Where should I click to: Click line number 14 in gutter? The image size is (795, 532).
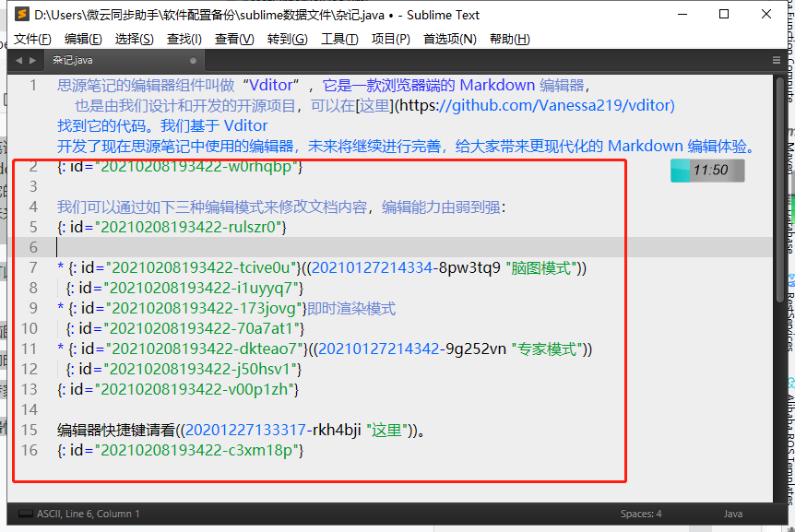click(x=30, y=409)
